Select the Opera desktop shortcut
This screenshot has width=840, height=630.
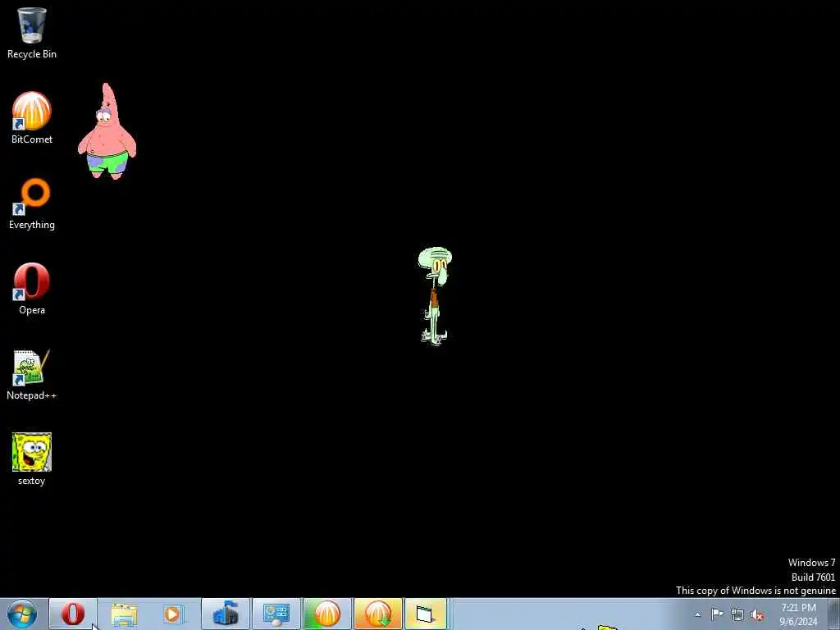coord(32,289)
